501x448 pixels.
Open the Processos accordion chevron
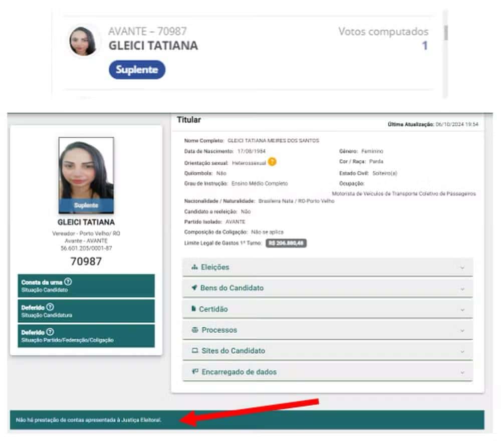pos(462,331)
